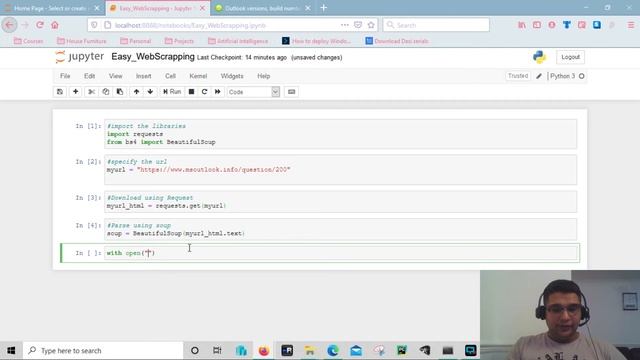Save notebook with the floppy disk icon
Viewport: 640px width, 360px height.
[60, 92]
